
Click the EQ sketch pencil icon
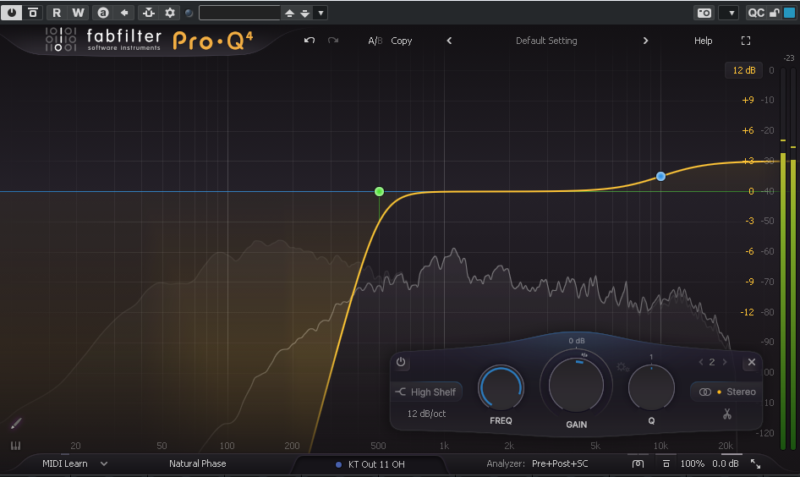[15, 424]
